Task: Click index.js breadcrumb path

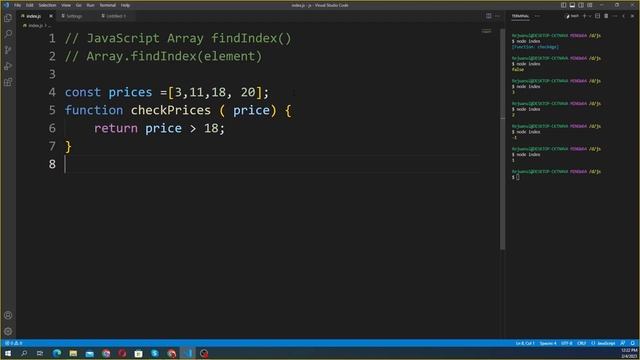Action: 36,25
